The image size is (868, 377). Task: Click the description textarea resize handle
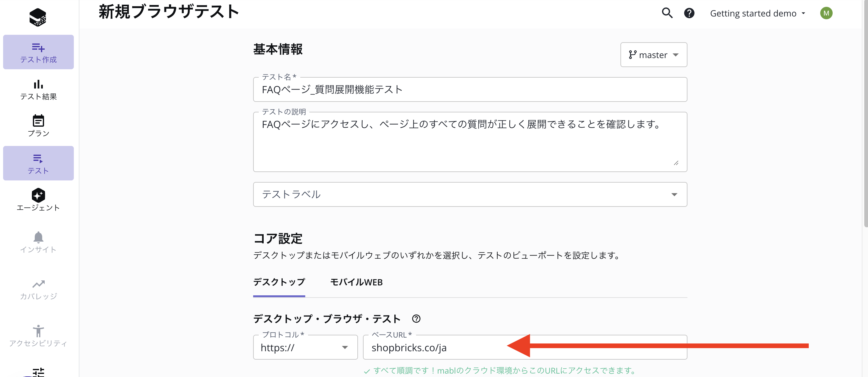[x=676, y=163]
